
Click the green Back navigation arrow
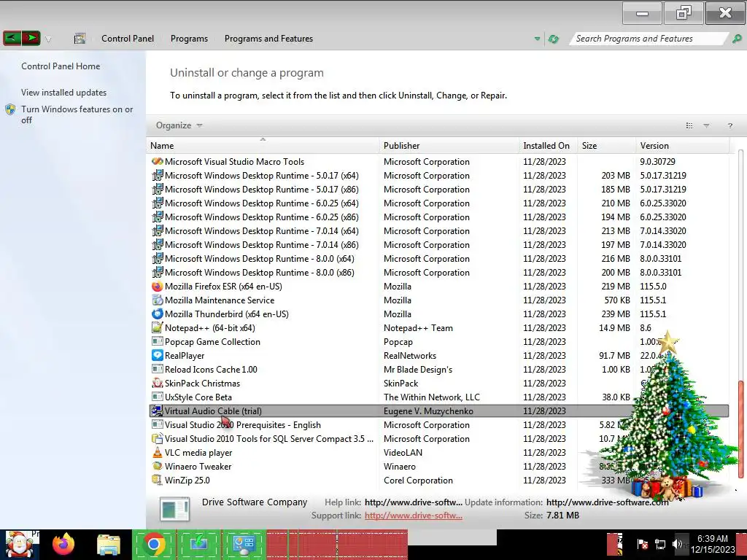coord(12,38)
